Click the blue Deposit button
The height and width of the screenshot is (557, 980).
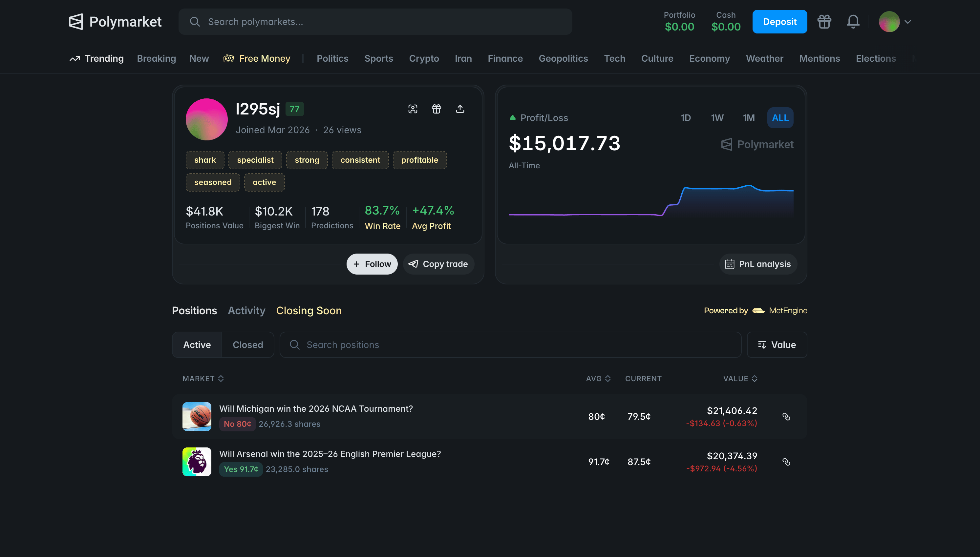pos(779,22)
